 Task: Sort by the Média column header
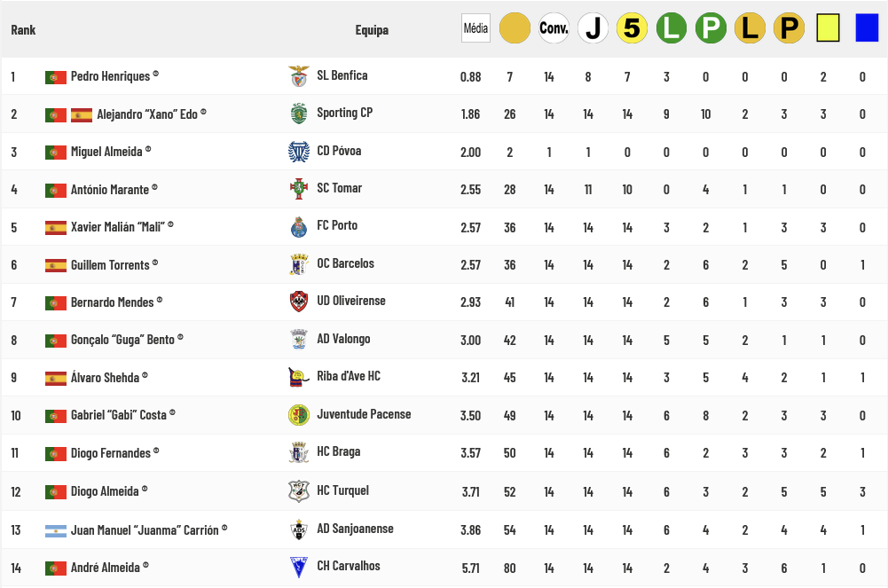click(x=475, y=28)
